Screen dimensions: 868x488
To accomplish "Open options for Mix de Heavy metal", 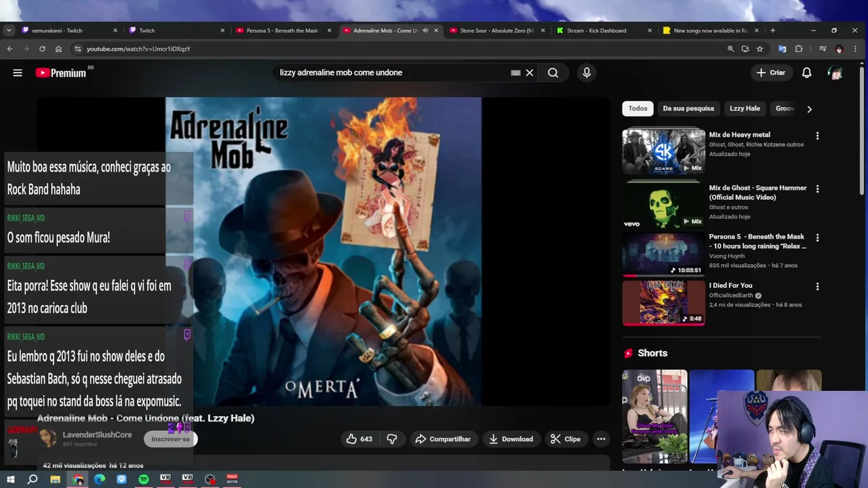I will [x=817, y=136].
